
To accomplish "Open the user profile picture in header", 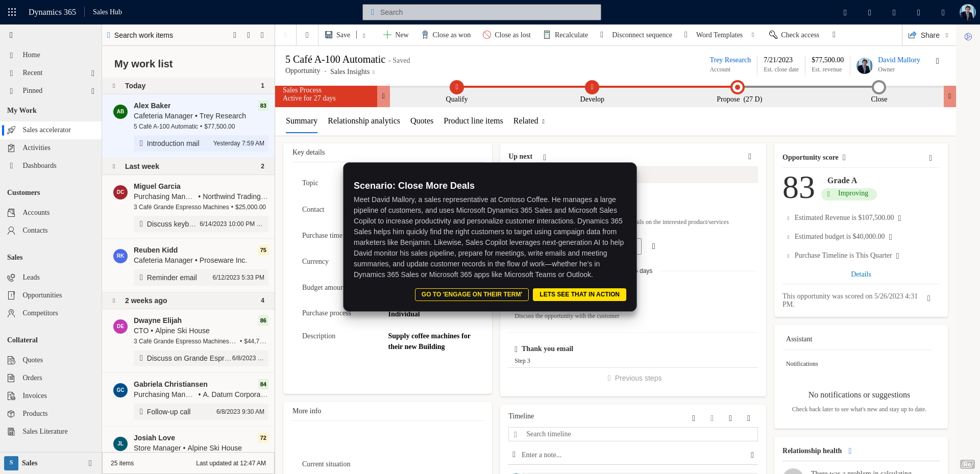I will tap(967, 12).
